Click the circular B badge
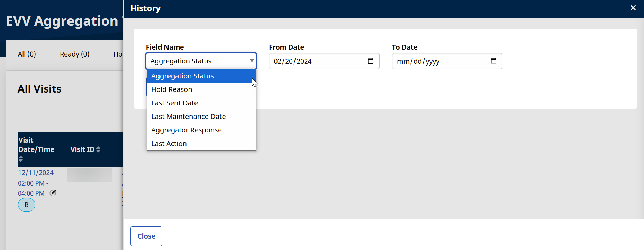Screen dimensions: 644x250 [x=27, y=205]
